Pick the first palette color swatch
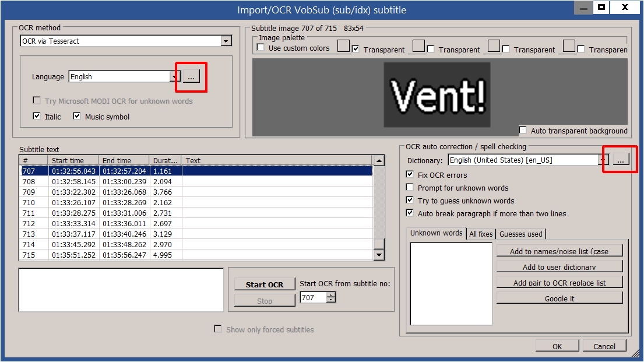The image size is (644, 362). [x=343, y=46]
